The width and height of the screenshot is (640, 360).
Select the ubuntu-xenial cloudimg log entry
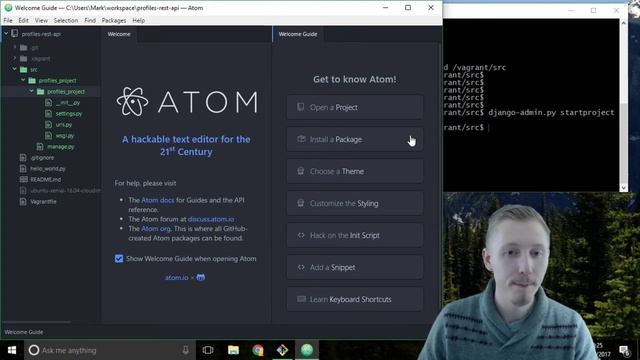click(x=65, y=191)
